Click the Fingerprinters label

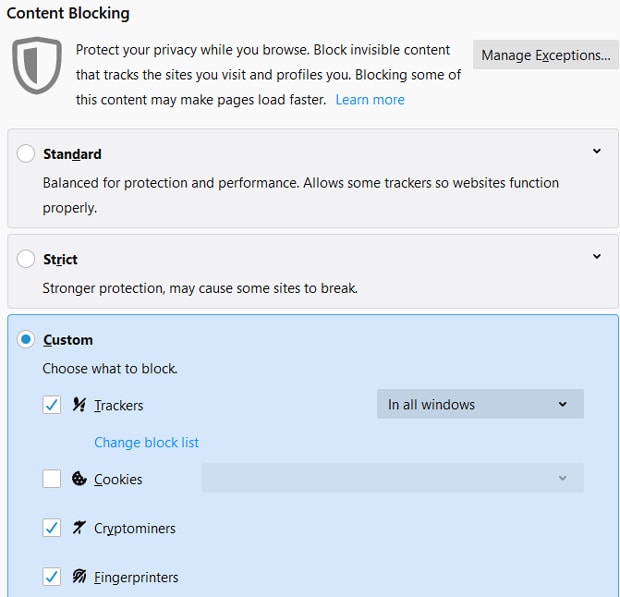point(136,578)
